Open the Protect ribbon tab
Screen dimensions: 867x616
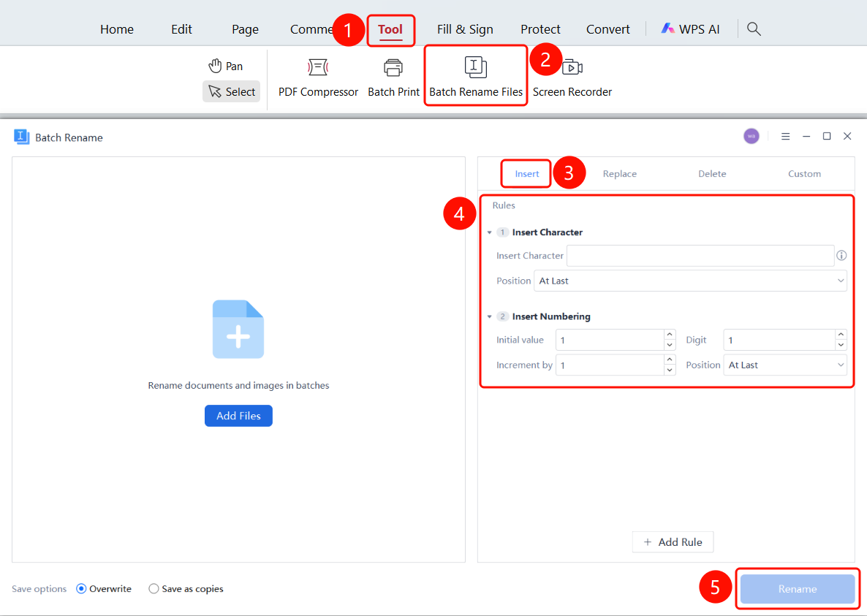[540, 29]
